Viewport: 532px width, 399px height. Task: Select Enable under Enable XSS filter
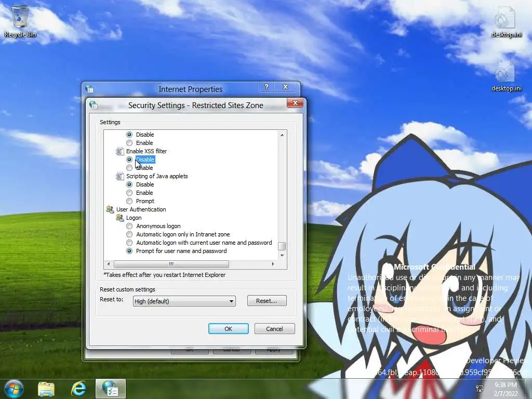pos(129,168)
